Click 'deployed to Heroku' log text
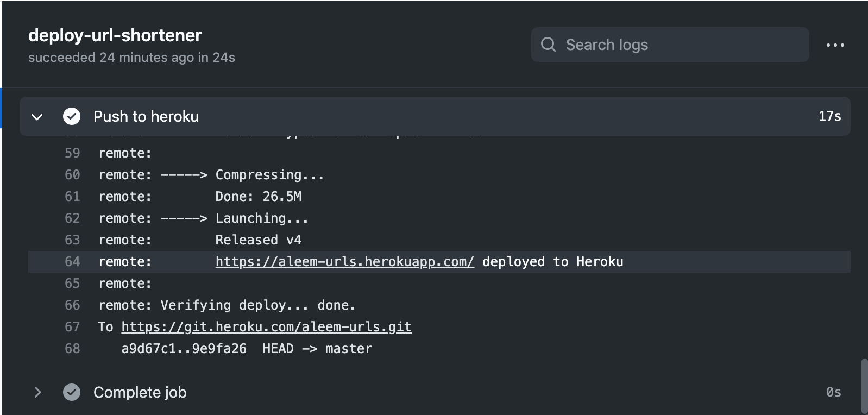This screenshot has width=868, height=415. pyautogui.click(x=553, y=262)
